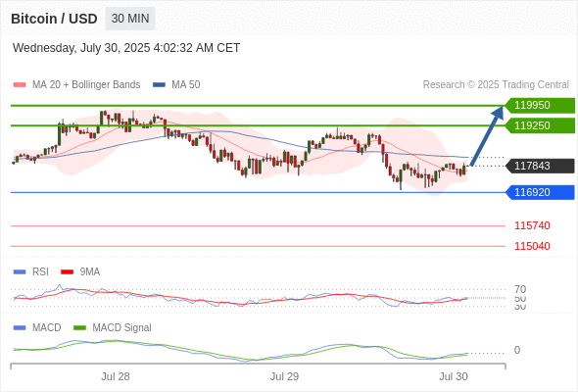The width and height of the screenshot is (578, 392).
Task: Click the Jul 30 date axis label
Action: (454, 376)
